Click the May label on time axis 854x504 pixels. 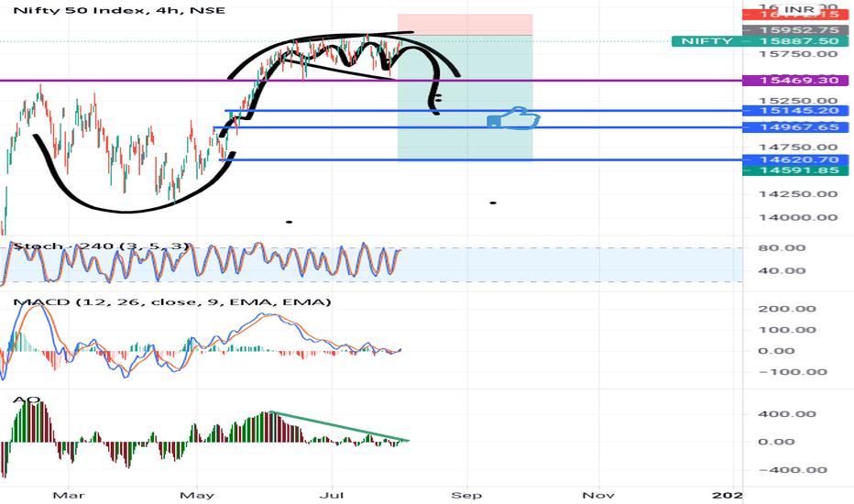[x=197, y=495]
